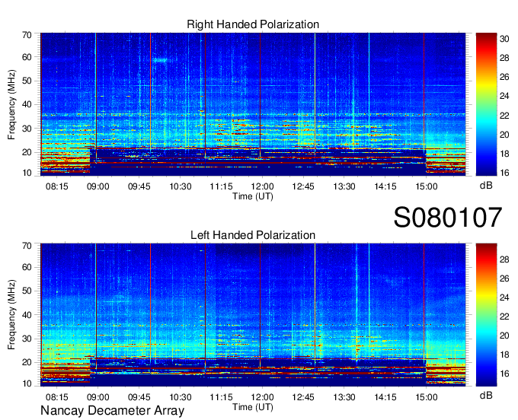Image resolution: width=518 pixels, height=420 pixels.
Task: Click the 28 dB value on Left Handed colorbar
Action: pyautogui.click(x=504, y=259)
